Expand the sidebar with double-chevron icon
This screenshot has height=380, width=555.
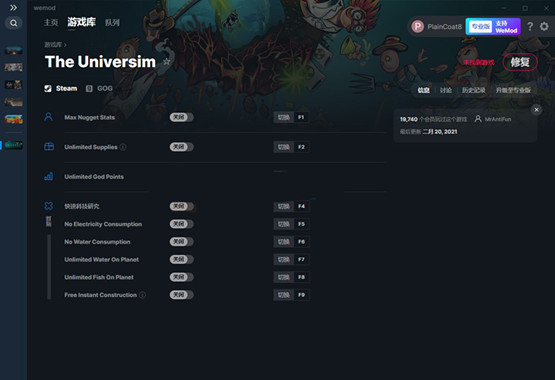click(13, 7)
